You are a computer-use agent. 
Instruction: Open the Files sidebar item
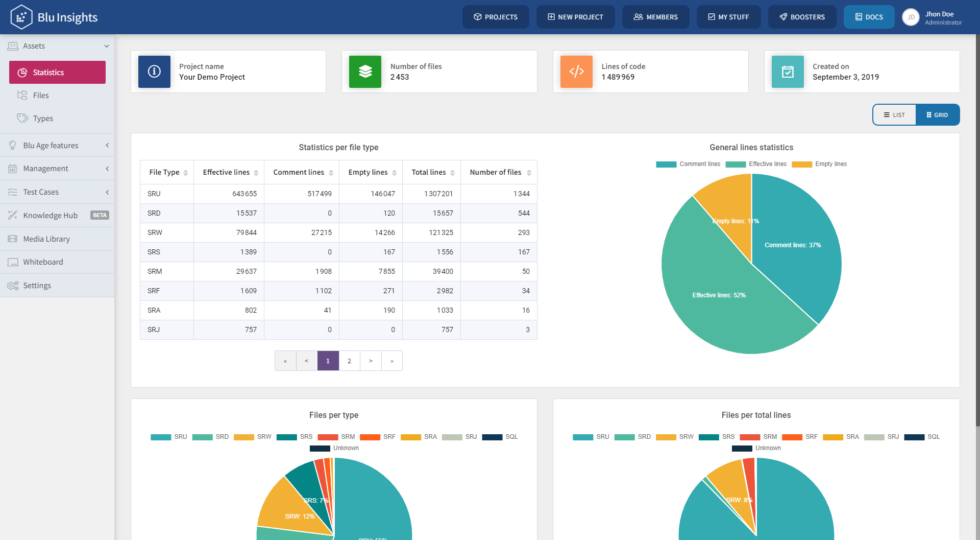57,95
